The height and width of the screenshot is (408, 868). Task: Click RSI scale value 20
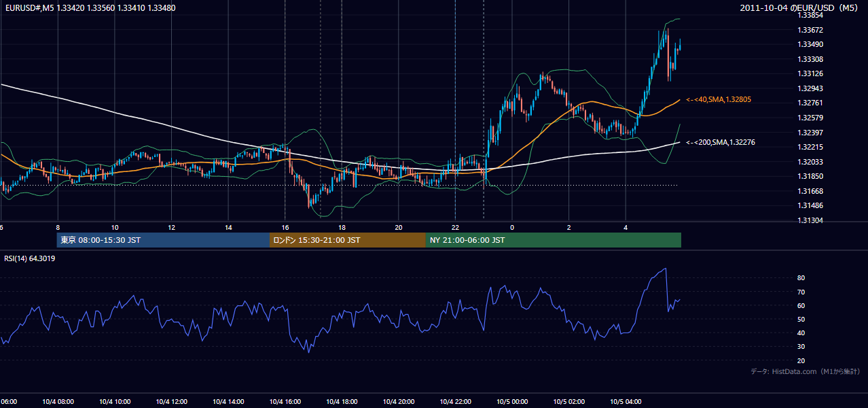click(801, 361)
